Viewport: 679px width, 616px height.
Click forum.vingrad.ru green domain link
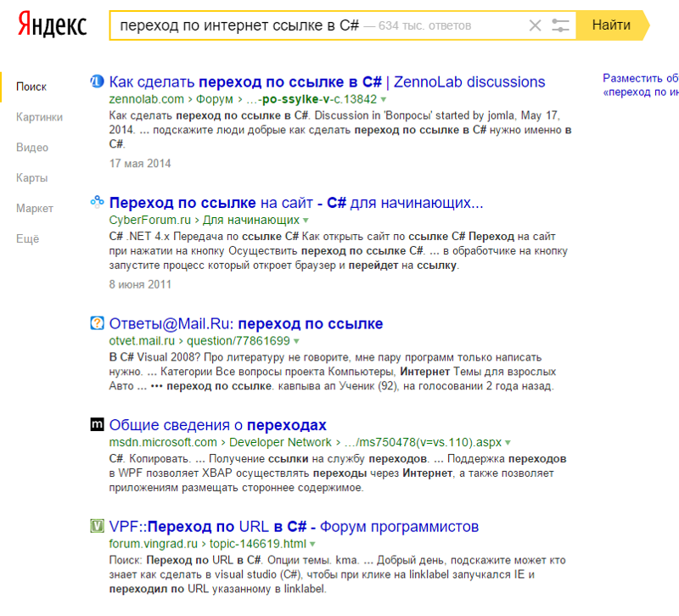pos(154,544)
